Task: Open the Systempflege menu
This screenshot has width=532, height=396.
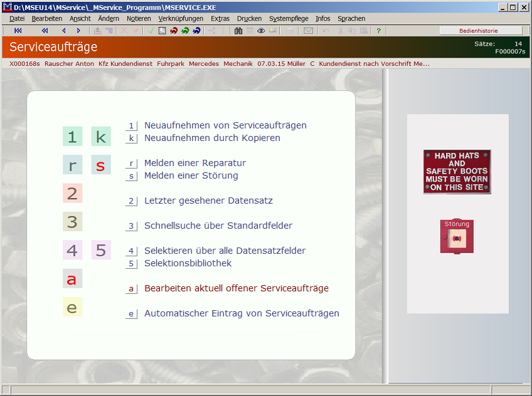Action: (x=289, y=18)
